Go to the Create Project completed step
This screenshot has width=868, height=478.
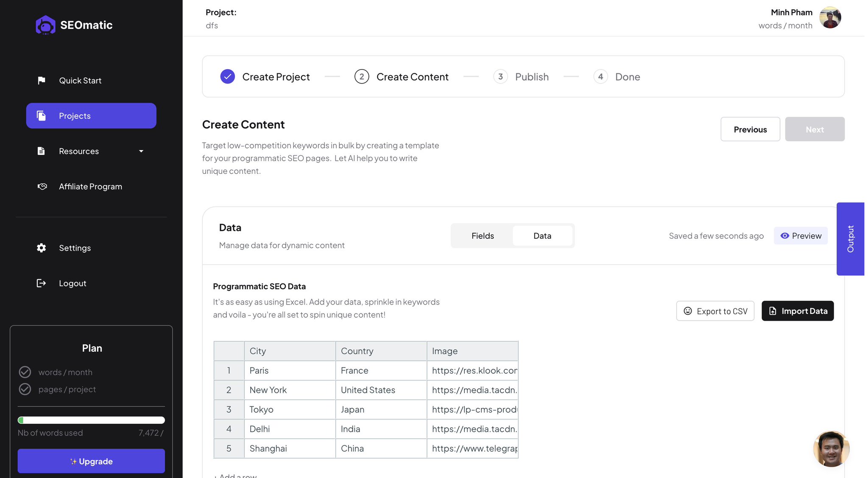tap(265, 77)
